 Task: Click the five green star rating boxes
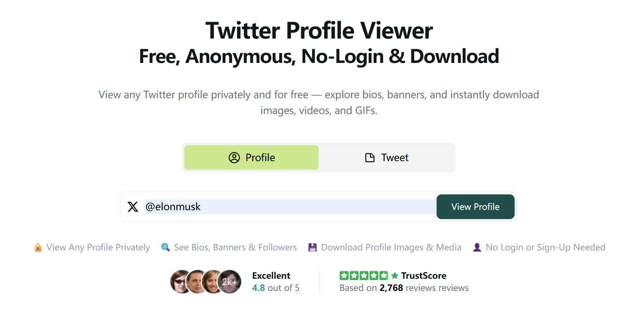coord(364,275)
